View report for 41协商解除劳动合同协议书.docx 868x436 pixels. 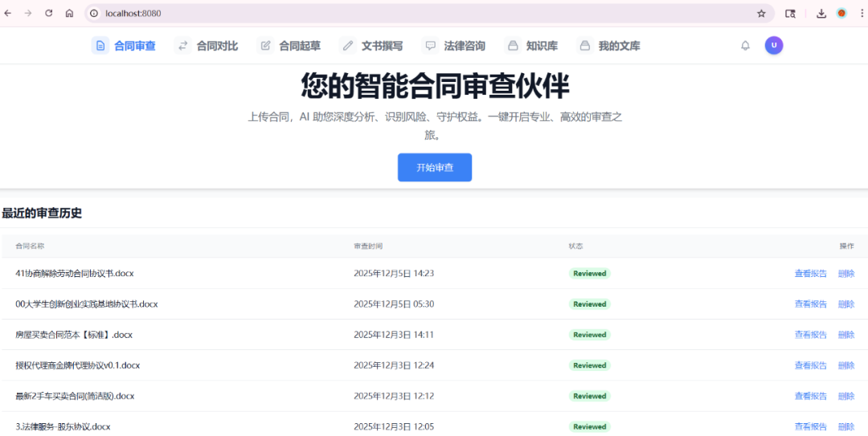[x=811, y=273]
